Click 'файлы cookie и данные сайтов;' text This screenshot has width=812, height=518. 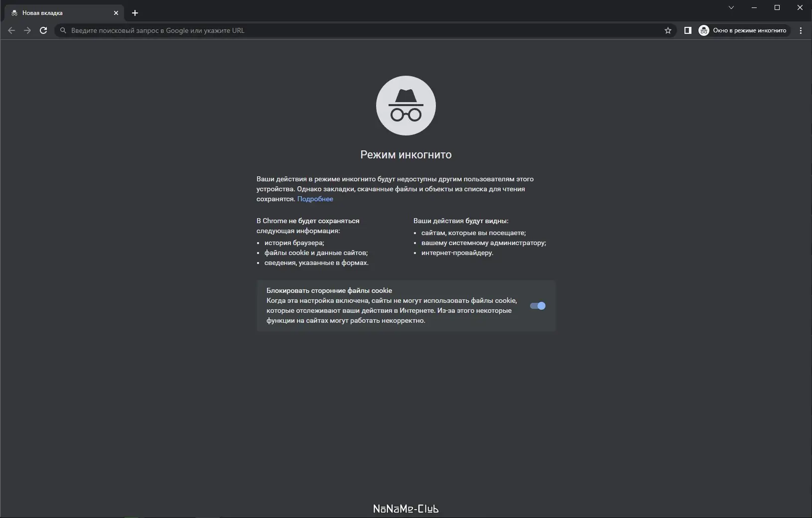pos(316,253)
